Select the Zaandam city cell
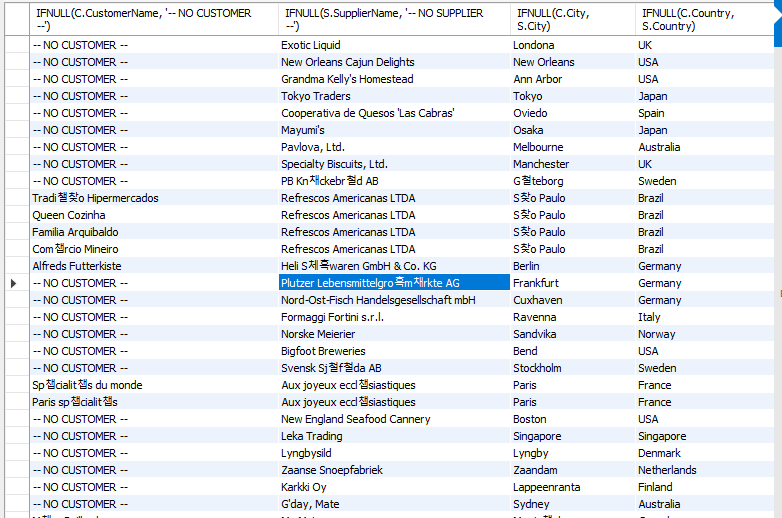This screenshot has width=782, height=518. pyautogui.click(x=573, y=470)
